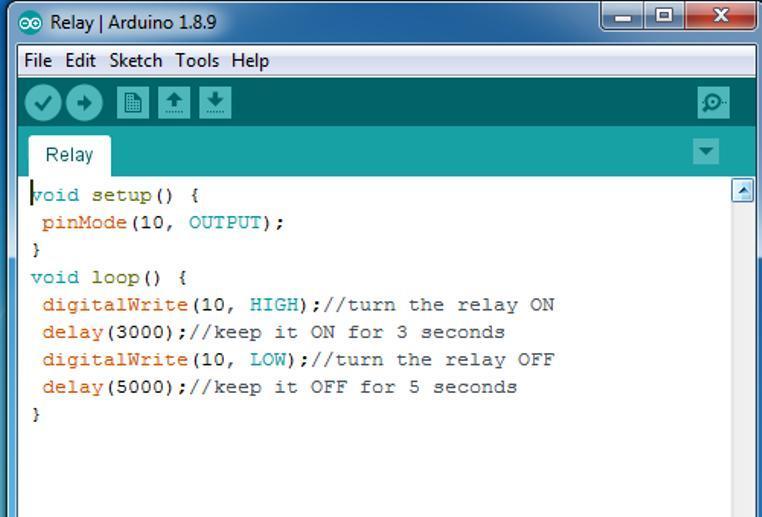
Task: Open the File menu
Action: point(38,61)
